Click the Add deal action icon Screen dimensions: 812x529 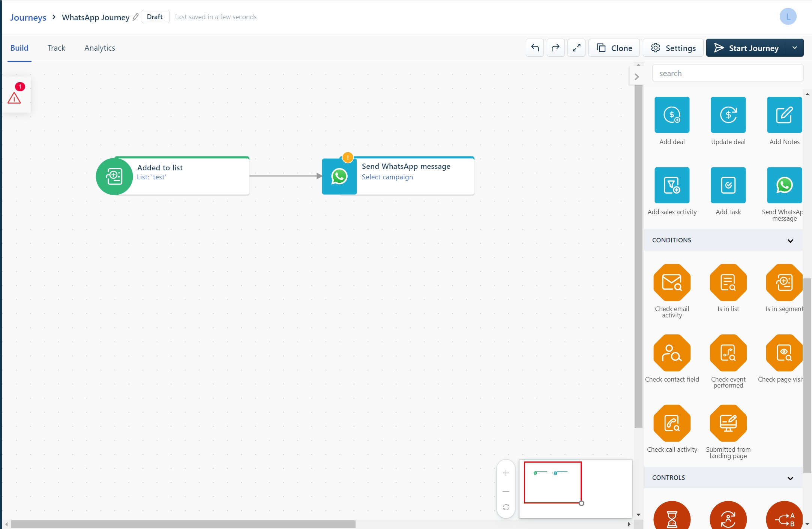672,115
